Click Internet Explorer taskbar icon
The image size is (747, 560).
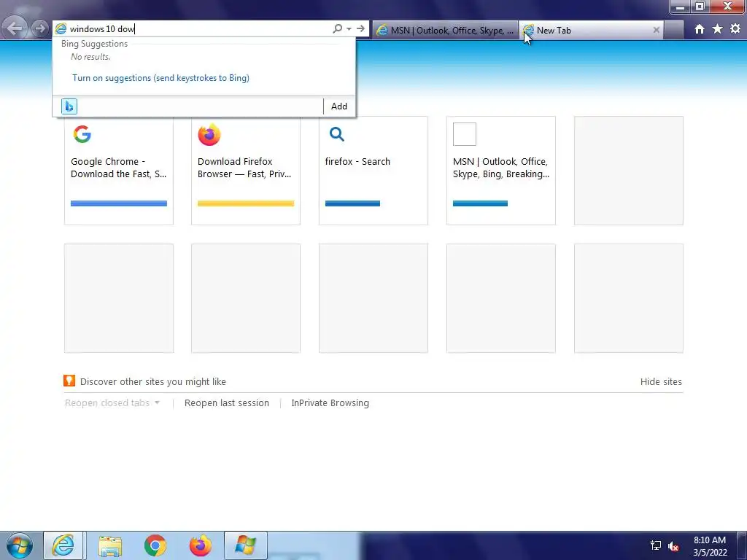click(x=64, y=545)
